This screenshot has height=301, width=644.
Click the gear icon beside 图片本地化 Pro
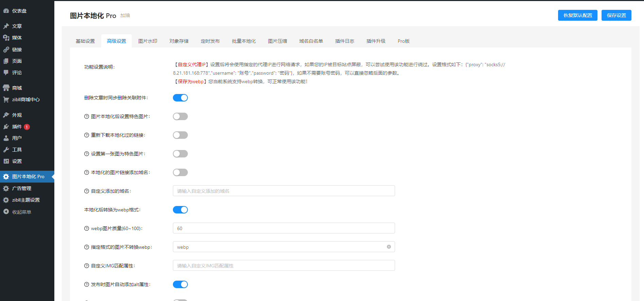pyautogui.click(x=6, y=176)
